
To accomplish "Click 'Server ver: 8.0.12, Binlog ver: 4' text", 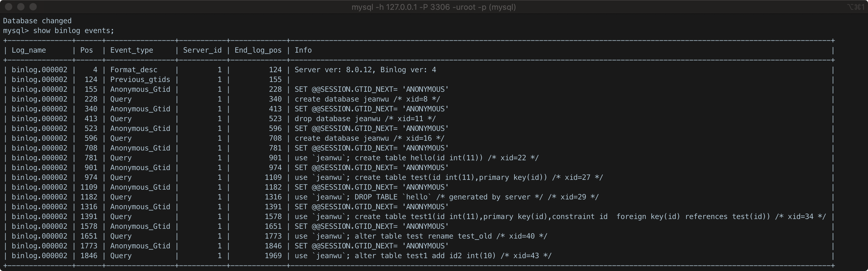I will [x=365, y=70].
